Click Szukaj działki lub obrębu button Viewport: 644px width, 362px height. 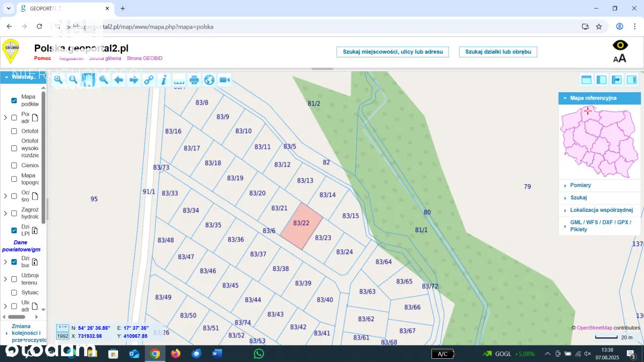(498, 52)
